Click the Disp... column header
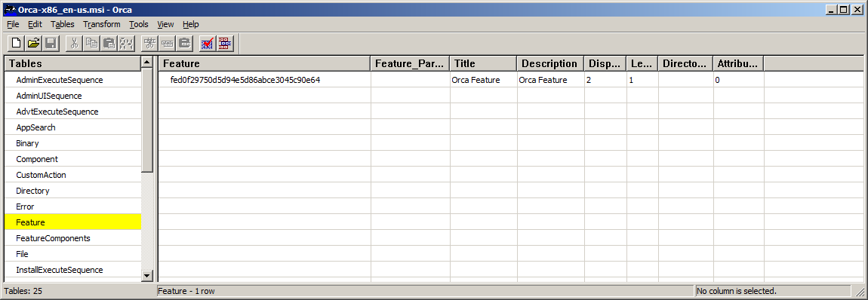868x300 pixels. (605, 63)
